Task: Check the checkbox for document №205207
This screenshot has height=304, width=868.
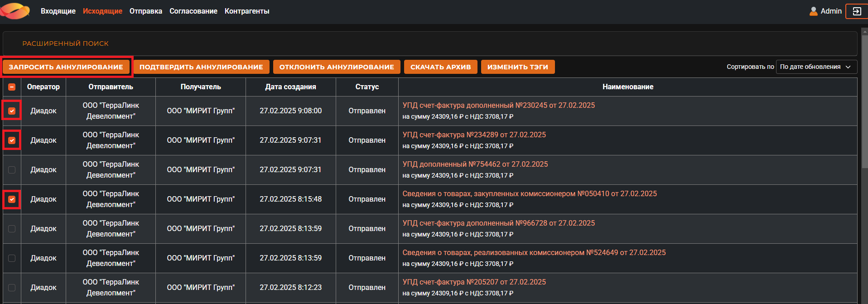Action: [12, 288]
